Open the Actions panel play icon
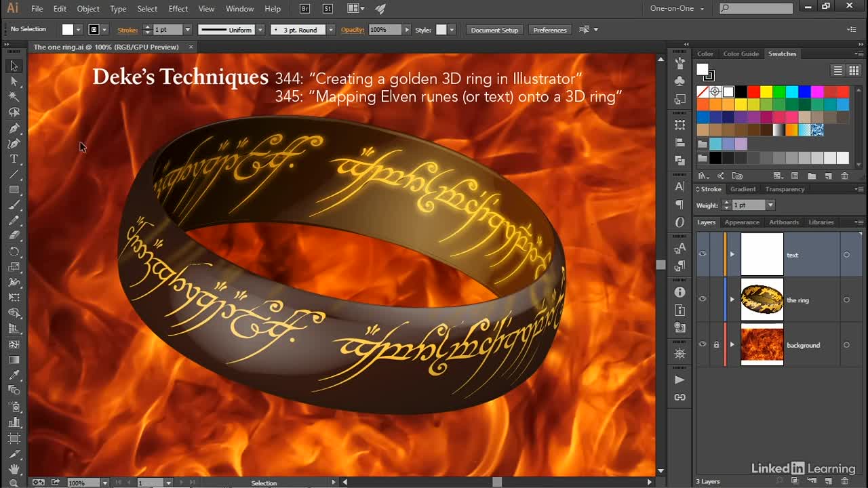868x488 pixels. click(x=680, y=380)
